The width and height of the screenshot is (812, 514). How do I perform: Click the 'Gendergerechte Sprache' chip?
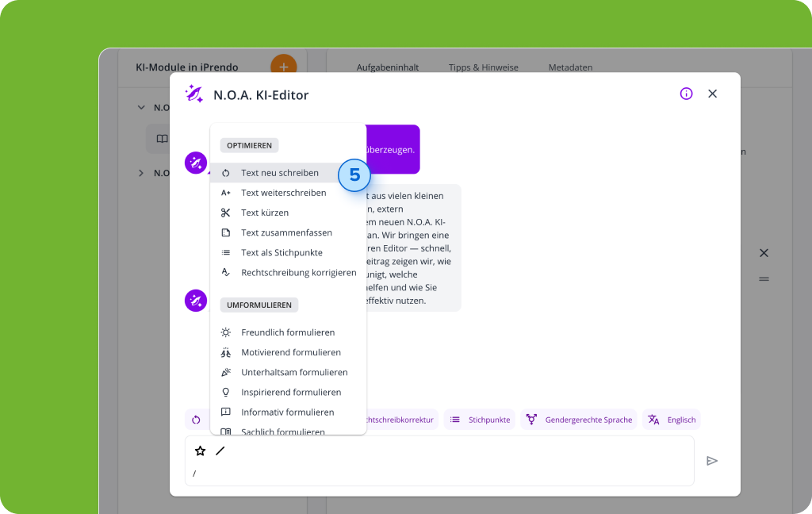coord(580,420)
